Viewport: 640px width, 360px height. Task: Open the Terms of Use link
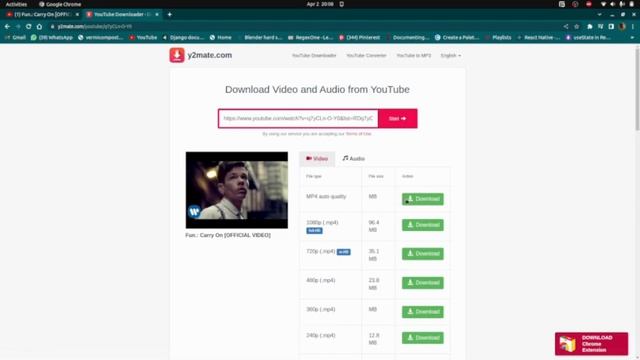click(x=358, y=134)
